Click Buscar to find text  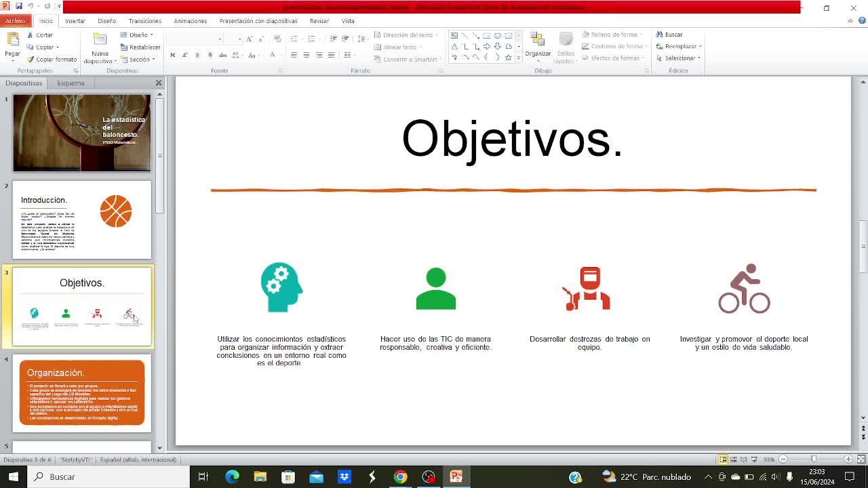[669, 35]
